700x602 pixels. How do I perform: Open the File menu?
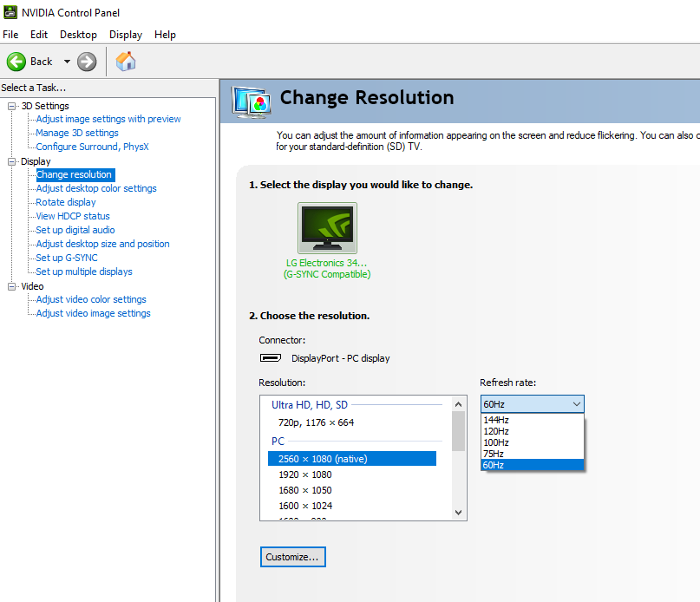point(10,35)
